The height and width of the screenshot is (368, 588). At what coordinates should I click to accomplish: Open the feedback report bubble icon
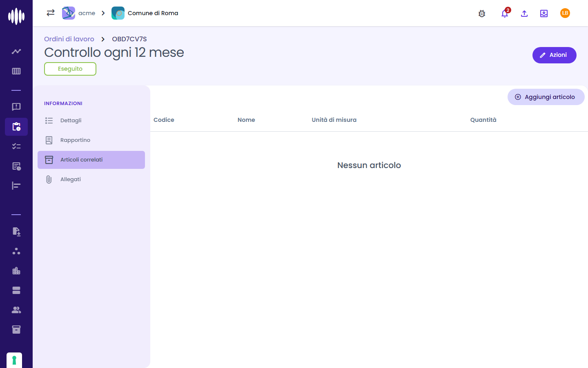tap(16, 107)
